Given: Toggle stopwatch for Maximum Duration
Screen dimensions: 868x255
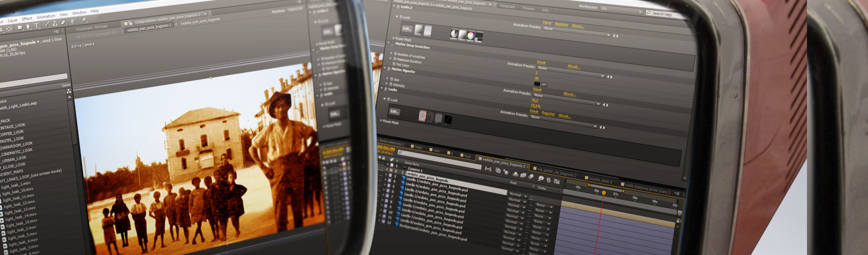Looking at the screenshot, I should (395, 59).
